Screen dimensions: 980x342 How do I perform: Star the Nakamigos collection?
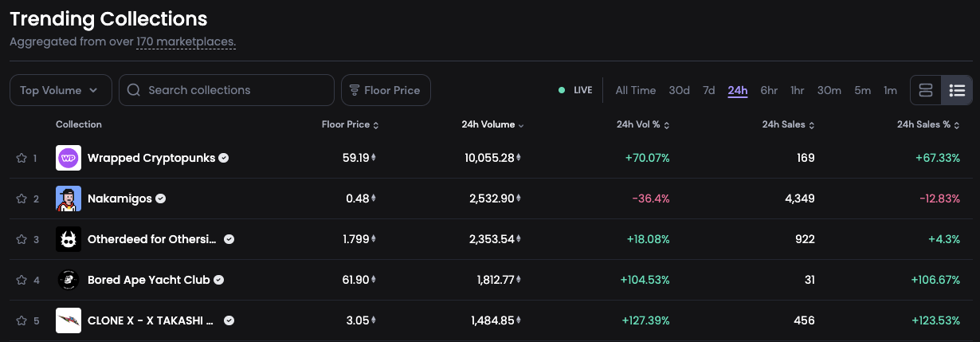(x=22, y=199)
